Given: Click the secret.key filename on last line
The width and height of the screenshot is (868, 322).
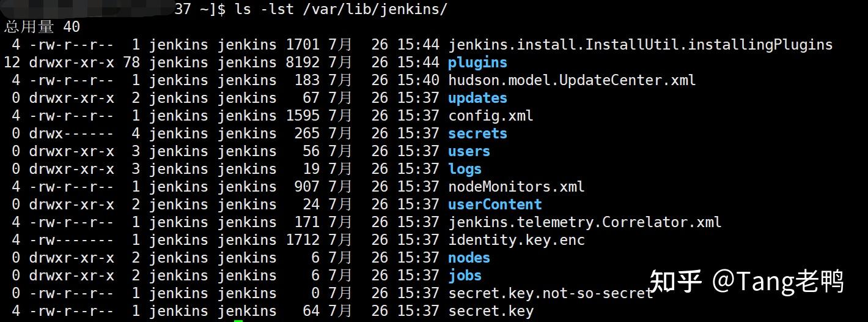Looking at the screenshot, I should coord(491,311).
